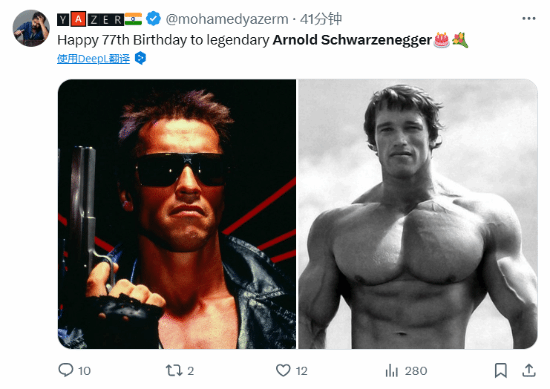This screenshot has height=389, width=550.
Task: Like the tweet with heart icon
Action: tap(283, 370)
